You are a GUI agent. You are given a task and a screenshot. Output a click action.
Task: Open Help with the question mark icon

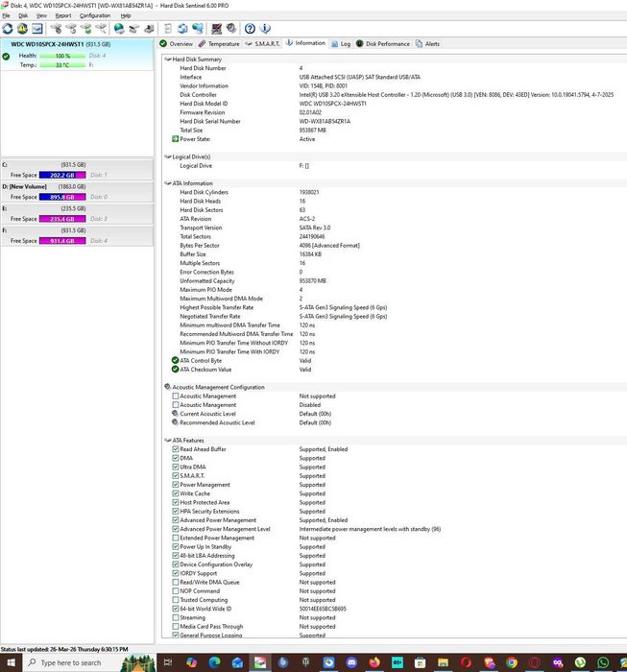pyautogui.click(x=250, y=29)
